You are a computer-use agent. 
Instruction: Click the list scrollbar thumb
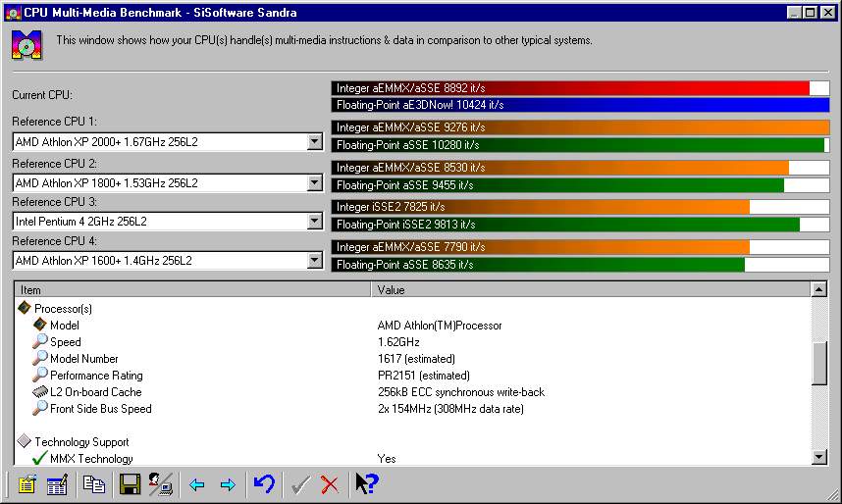[x=818, y=363]
